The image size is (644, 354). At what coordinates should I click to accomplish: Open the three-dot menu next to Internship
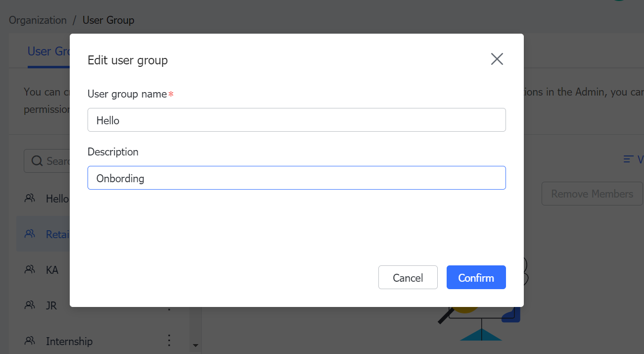[x=169, y=341]
